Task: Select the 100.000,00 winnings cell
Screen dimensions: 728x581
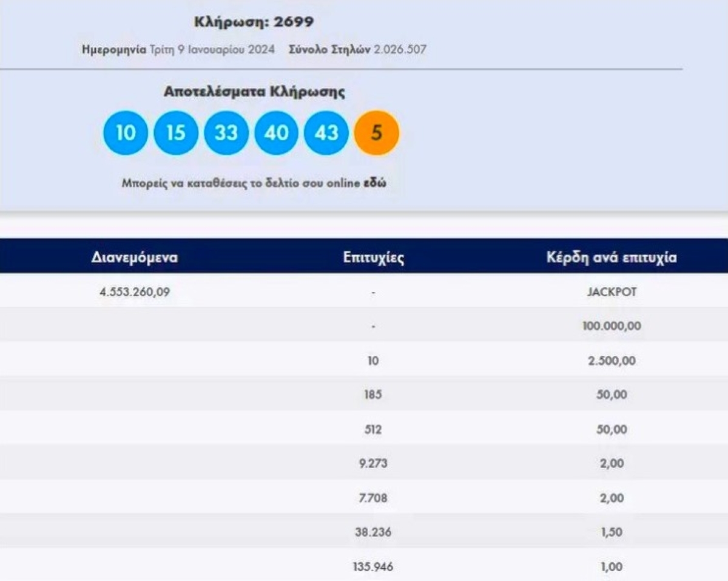Action: [611, 327]
